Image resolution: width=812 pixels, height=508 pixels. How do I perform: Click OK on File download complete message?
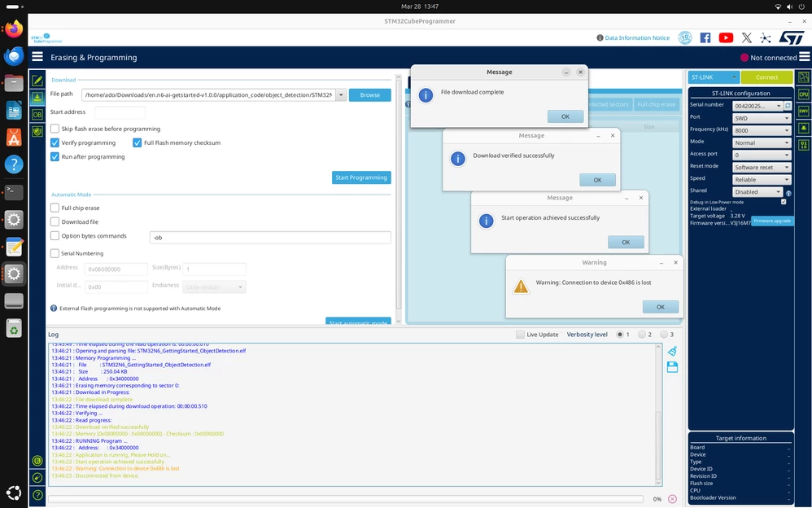point(565,116)
